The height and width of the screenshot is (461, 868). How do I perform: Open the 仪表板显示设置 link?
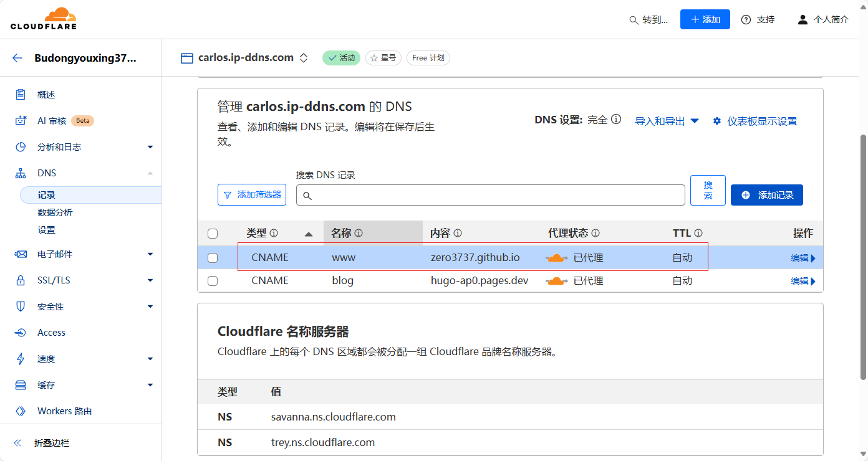(761, 121)
